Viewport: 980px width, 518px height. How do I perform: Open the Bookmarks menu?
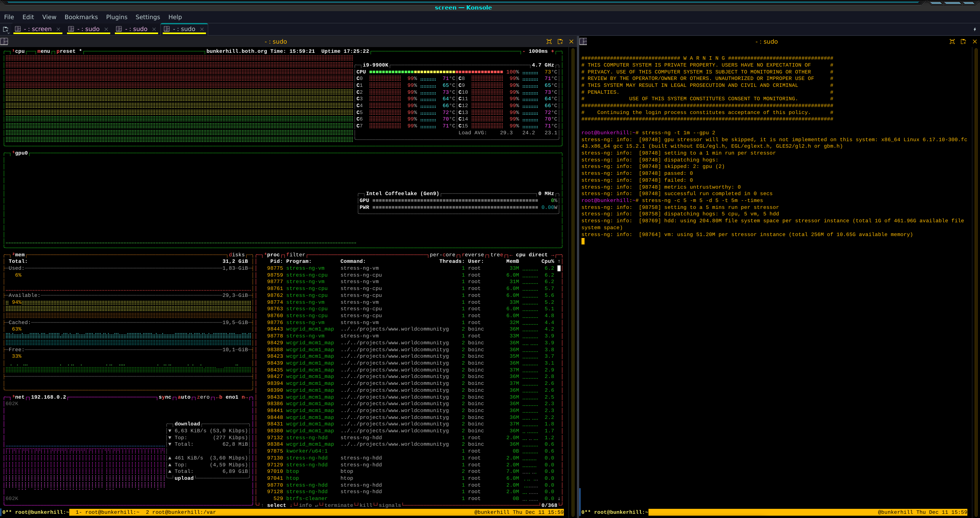click(x=81, y=17)
